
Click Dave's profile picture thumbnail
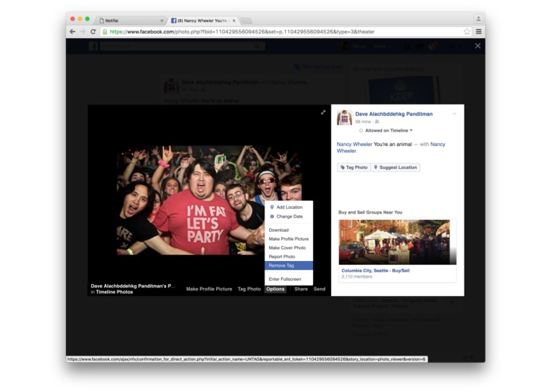tap(344, 117)
